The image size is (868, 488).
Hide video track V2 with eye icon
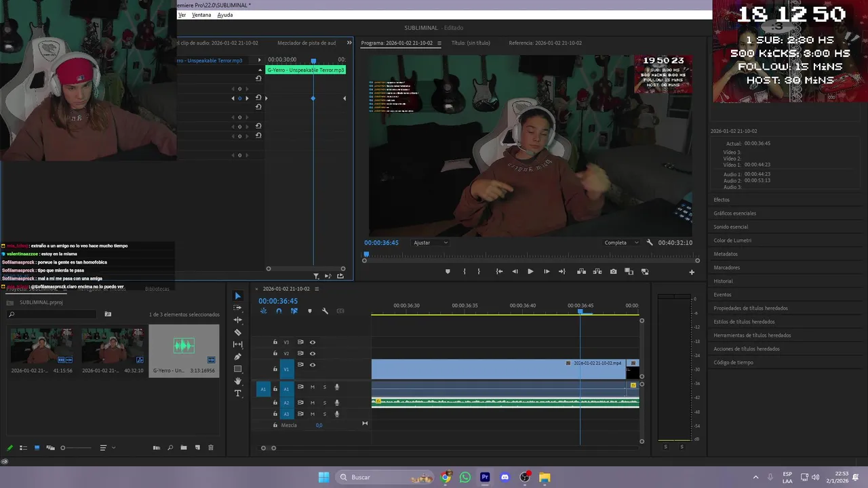point(313,353)
